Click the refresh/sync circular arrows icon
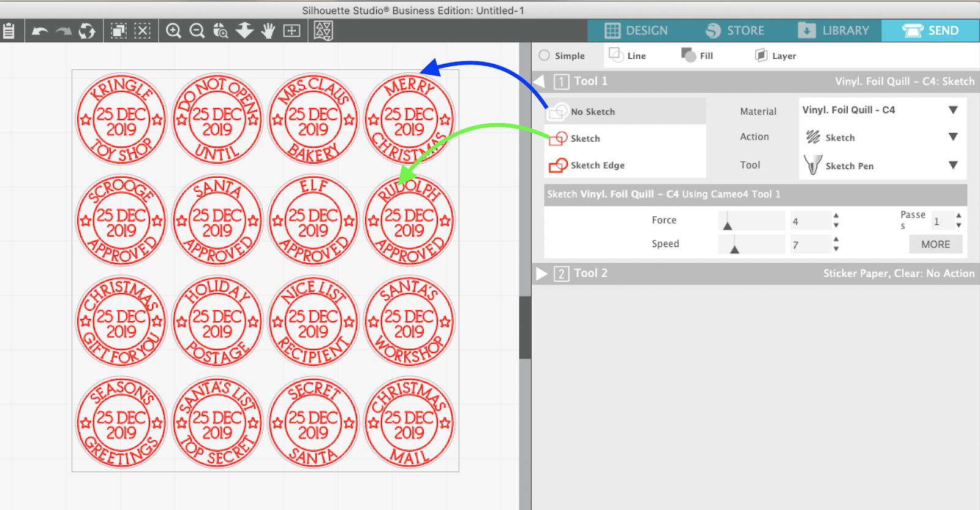Image resolution: width=980 pixels, height=510 pixels. point(87,31)
